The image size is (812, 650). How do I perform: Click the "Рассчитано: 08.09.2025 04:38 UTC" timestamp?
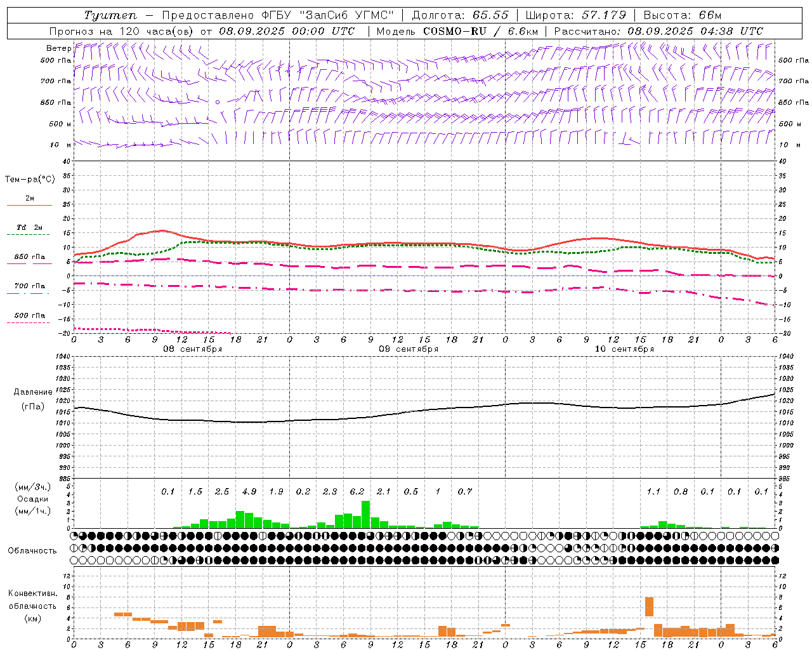click(658, 31)
